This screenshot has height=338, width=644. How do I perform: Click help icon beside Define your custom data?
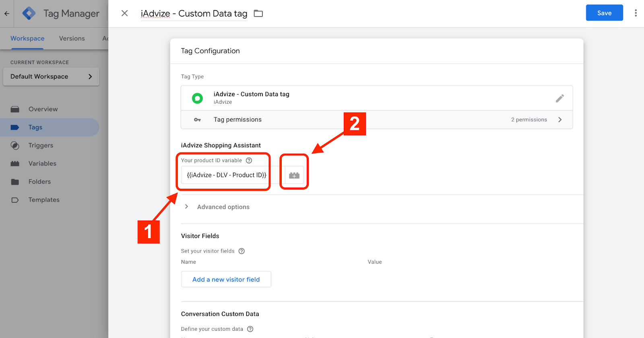point(250,329)
